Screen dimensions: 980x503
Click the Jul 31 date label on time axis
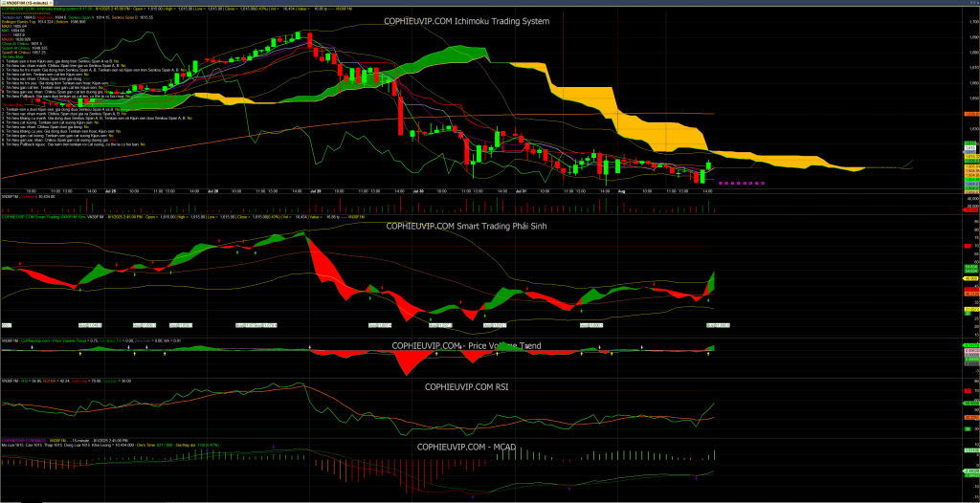click(522, 191)
